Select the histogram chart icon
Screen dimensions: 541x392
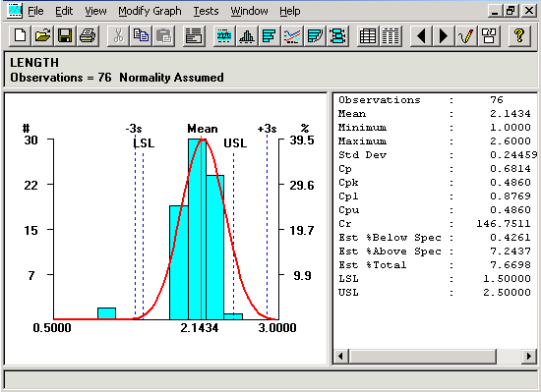pyautogui.click(x=247, y=35)
